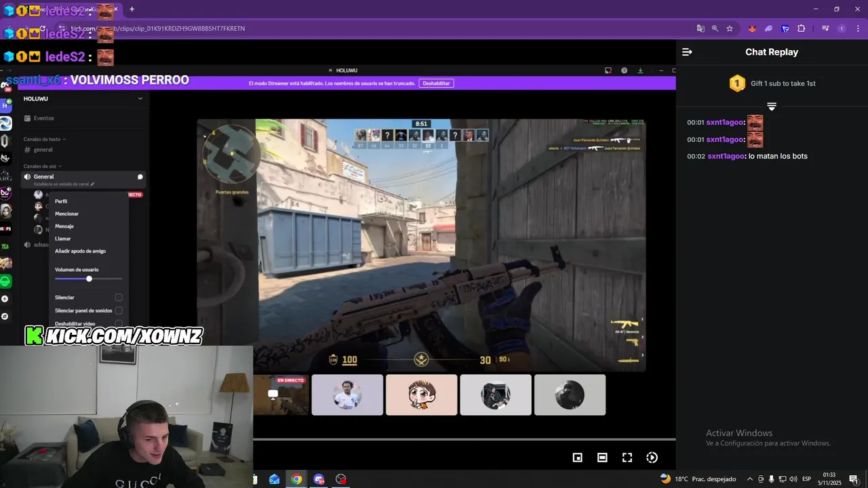Check Silenciar panel de sonidos checkbox
The width and height of the screenshot is (868, 488).
[119, 310]
